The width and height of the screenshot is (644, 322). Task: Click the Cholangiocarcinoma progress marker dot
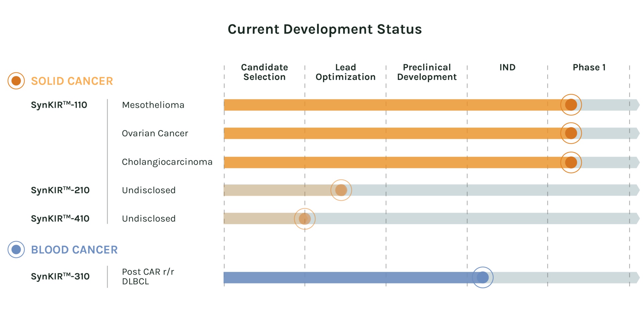pyautogui.click(x=571, y=162)
